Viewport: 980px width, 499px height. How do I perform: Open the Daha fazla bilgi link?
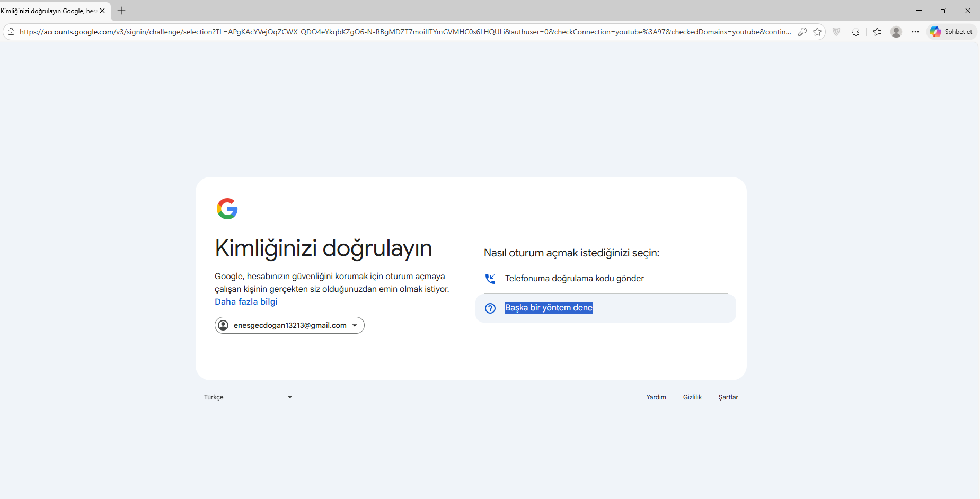point(246,301)
